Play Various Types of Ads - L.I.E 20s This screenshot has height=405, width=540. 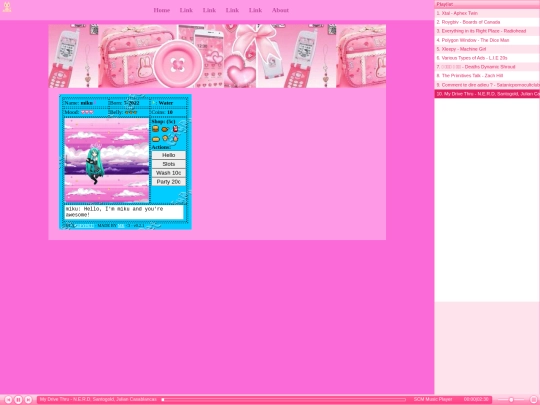[x=487, y=58]
